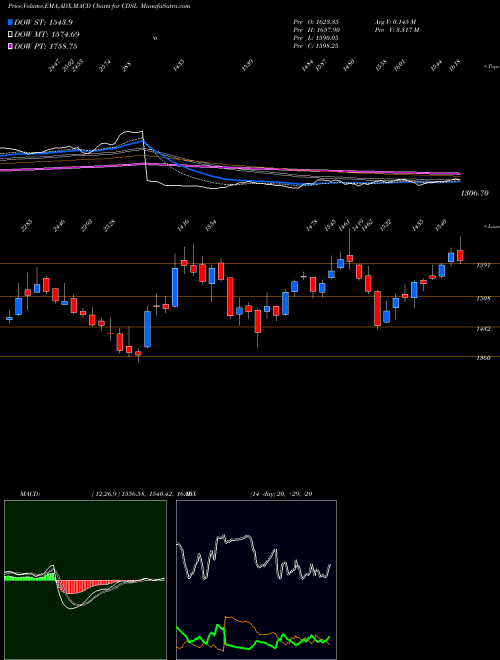Click the blue DOW ST legend square
This screenshot has width=500, height=660.
click(x=11, y=22)
